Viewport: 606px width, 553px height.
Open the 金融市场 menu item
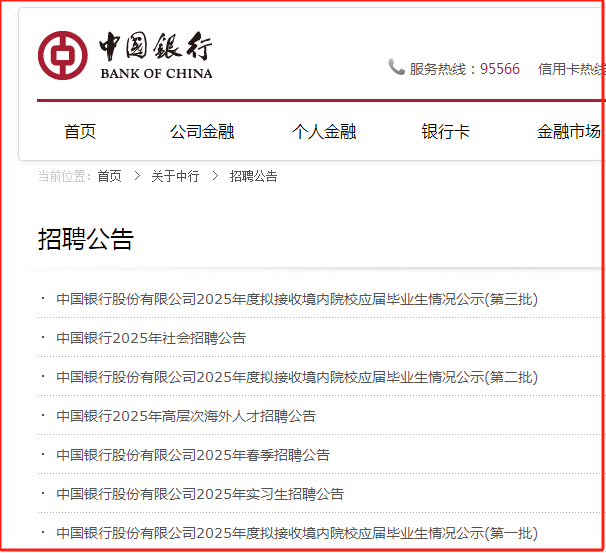coord(569,131)
